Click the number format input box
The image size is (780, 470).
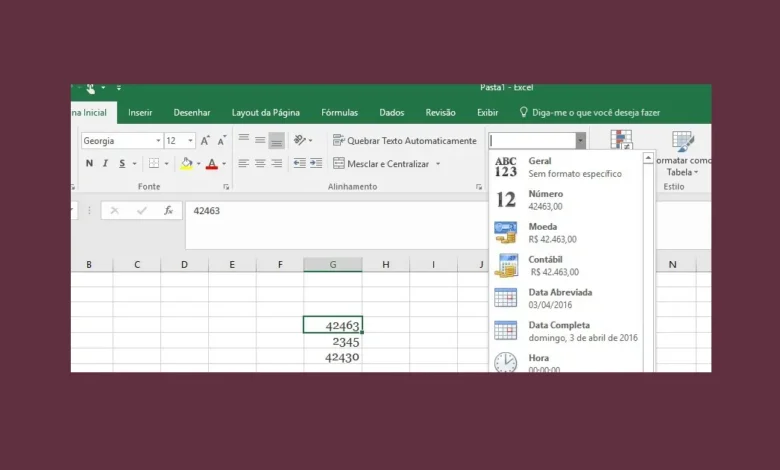[x=532, y=141]
